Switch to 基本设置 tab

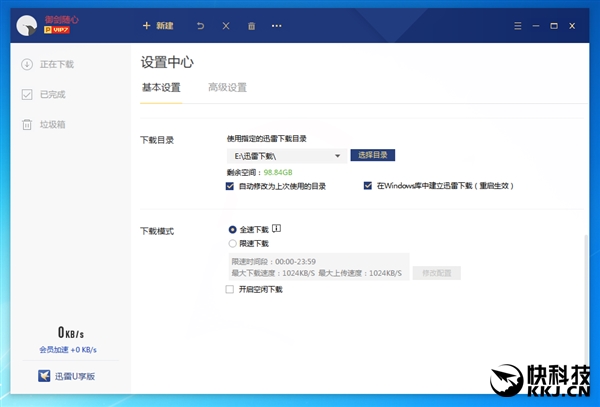161,88
